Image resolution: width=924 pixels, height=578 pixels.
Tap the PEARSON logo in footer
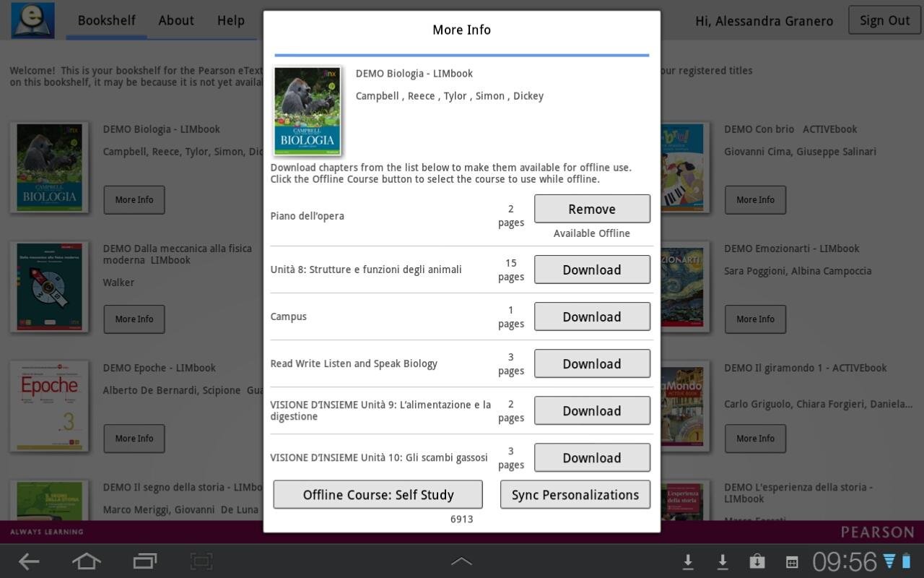pos(877,532)
